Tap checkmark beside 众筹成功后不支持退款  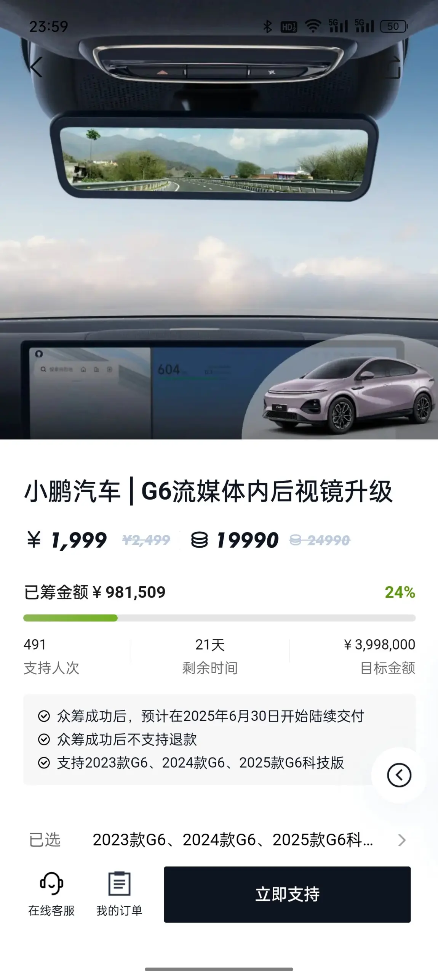44,739
